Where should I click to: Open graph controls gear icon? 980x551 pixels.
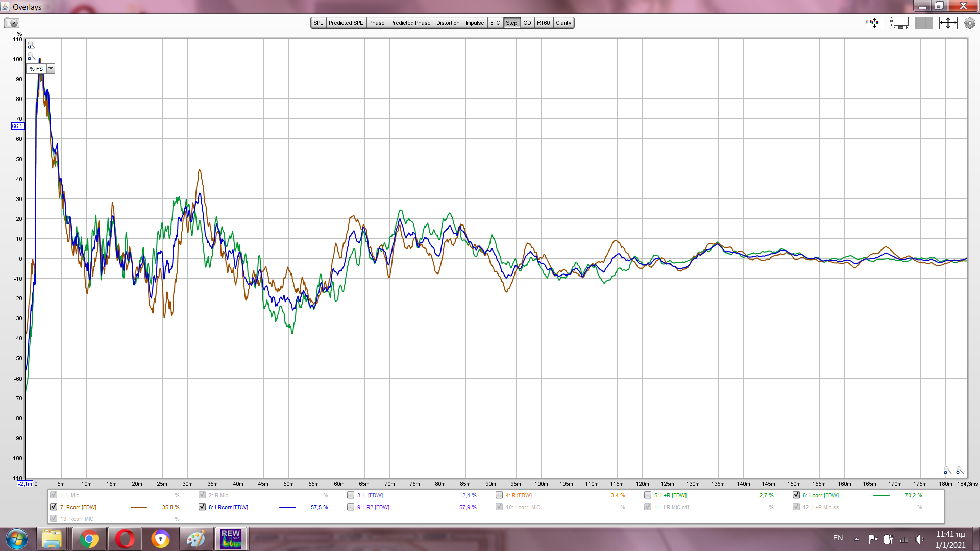[x=969, y=23]
